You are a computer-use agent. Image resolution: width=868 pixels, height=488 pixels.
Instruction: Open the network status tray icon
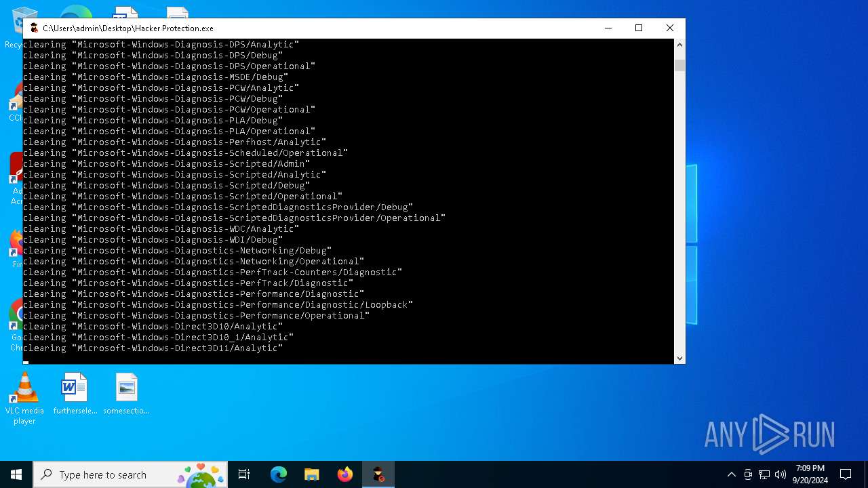(x=764, y=474)
